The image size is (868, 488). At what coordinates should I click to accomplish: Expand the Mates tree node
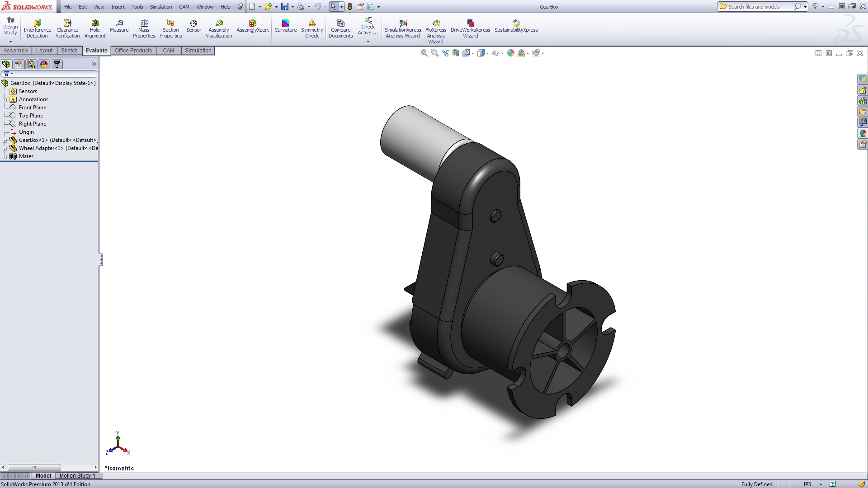(5, 157)
